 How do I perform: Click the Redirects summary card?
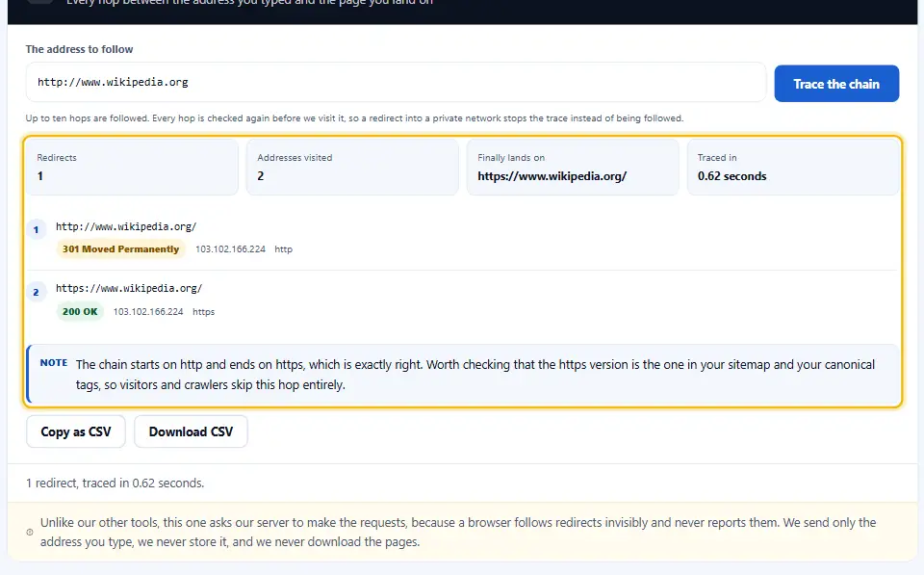click(x=132, y=167)
